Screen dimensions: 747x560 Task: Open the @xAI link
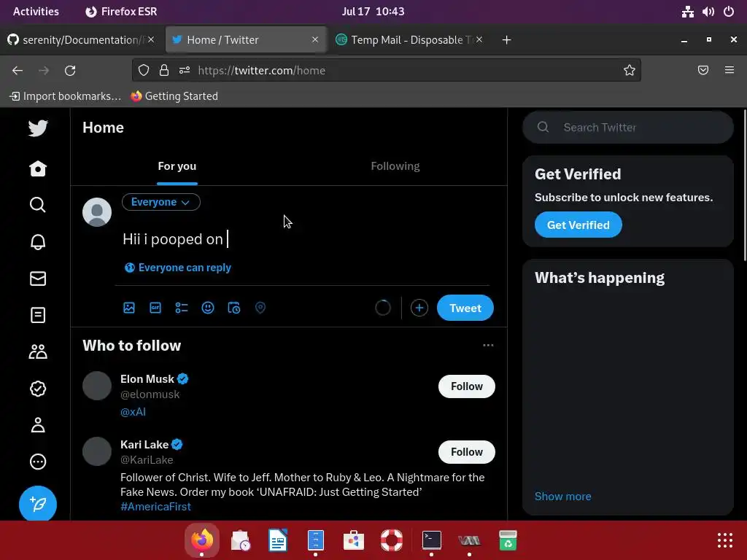133,412
